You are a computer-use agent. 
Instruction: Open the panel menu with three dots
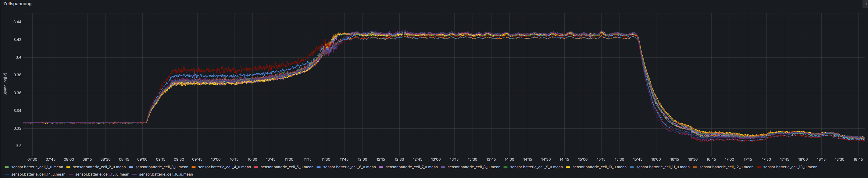coord(865,3)
